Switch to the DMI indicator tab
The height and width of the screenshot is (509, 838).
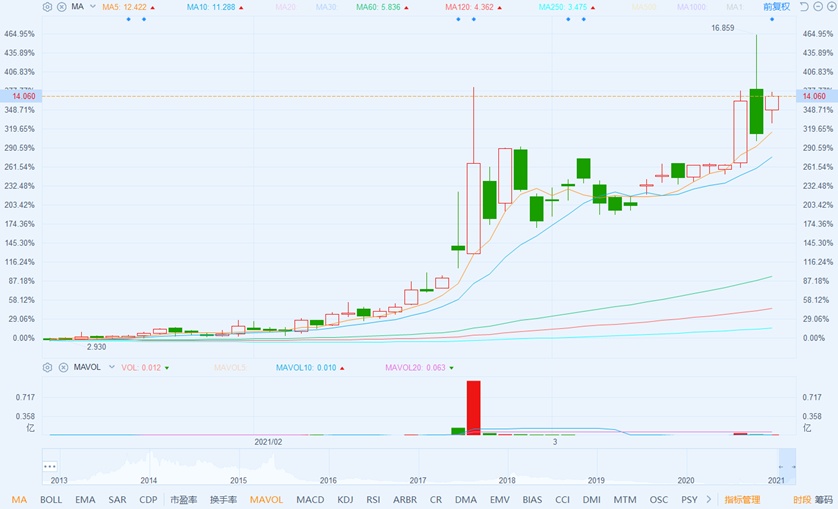[x=592, y=499]
